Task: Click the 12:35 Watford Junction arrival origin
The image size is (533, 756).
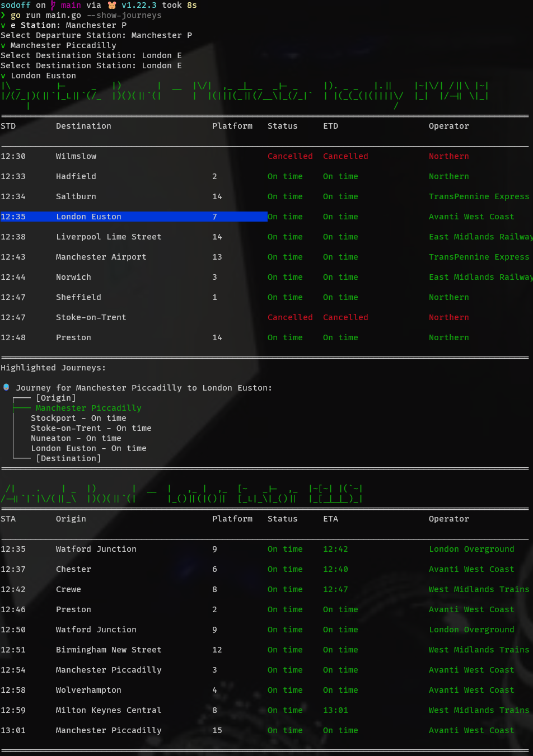Action: [96, 549]
